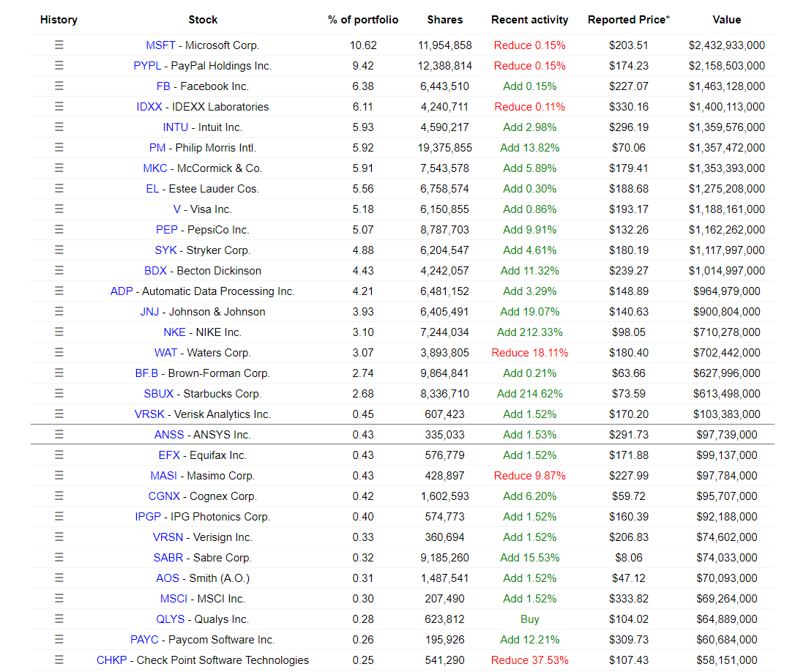Screen dimensions: 806x672
Task: Open history icon for Starbucks Corp. row
Action: [59, 394]
